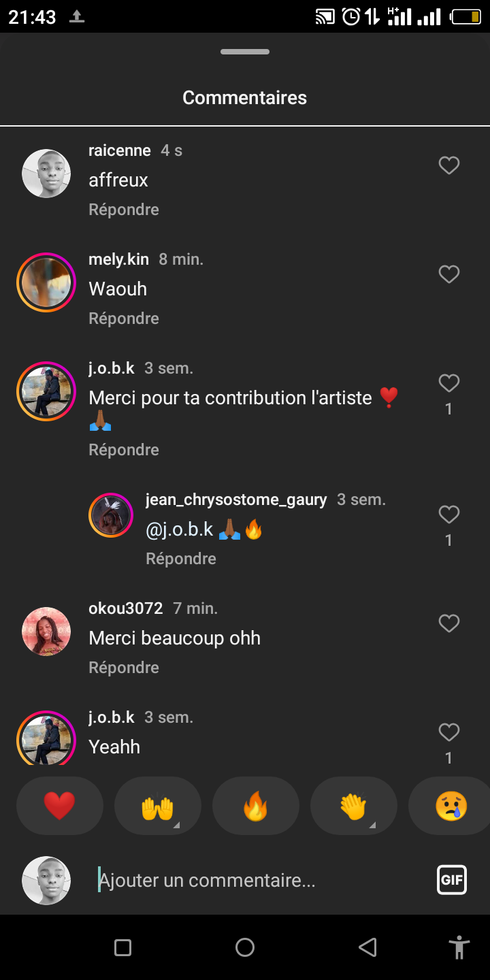The image size is (490, 980).
Task: Like mely.kin's "Waouh" comment
Action: click(448, 274)
